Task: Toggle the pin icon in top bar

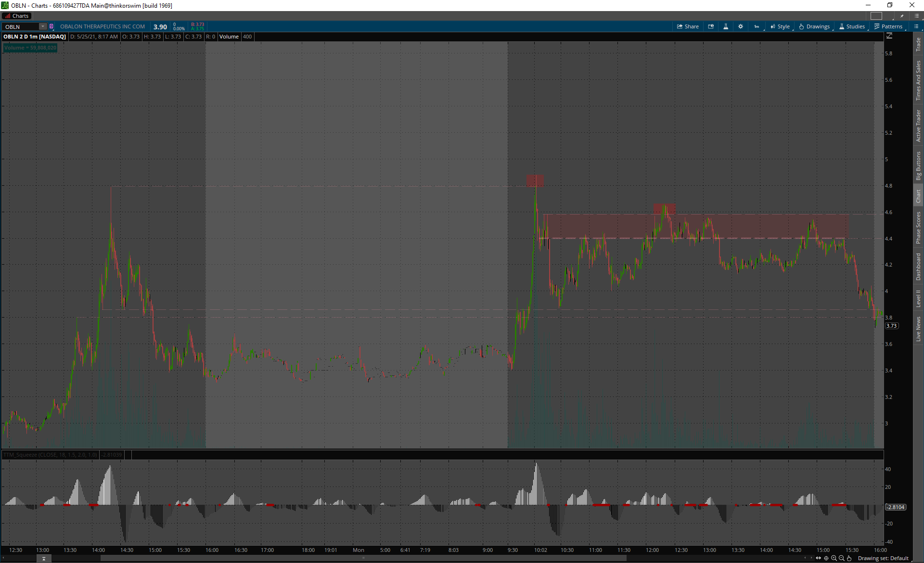Action: pos(902,16)
